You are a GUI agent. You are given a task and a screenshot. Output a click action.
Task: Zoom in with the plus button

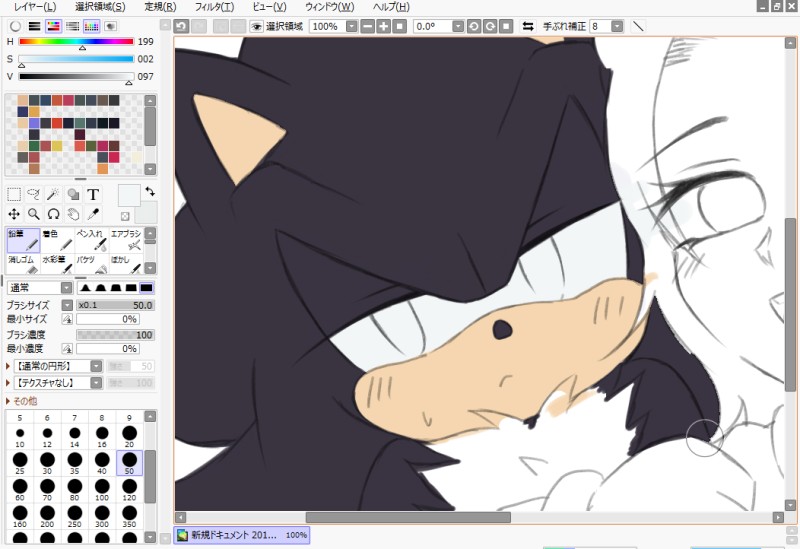[384, 27]
